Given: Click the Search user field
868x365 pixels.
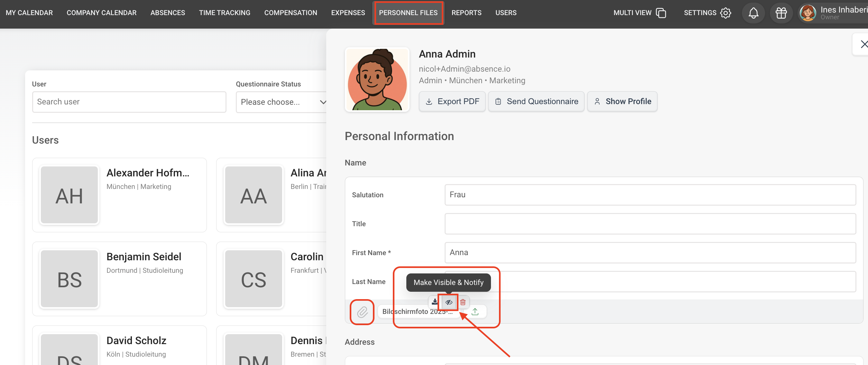Looking at the screenshot, I should point(129,102).
